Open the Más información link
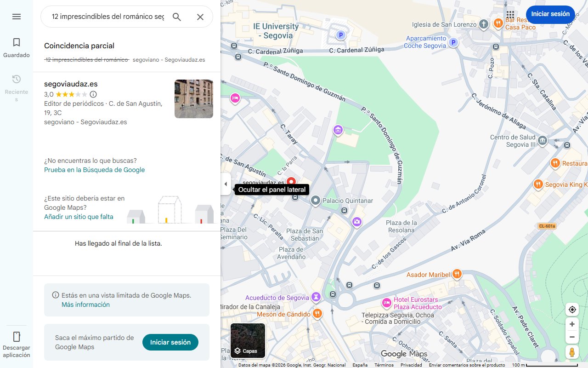Viewport: 588px width, 368px height. 86,305
